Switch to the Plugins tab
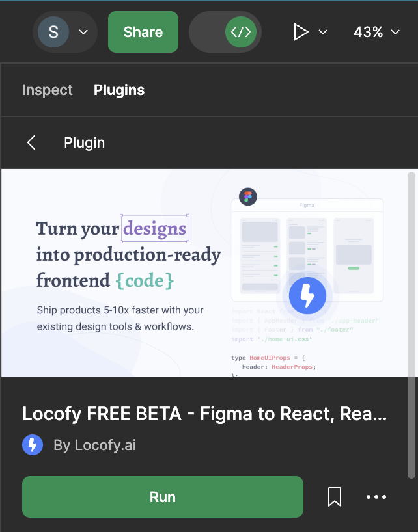Screen dimensions: 418x532 (x=119, y=90)
